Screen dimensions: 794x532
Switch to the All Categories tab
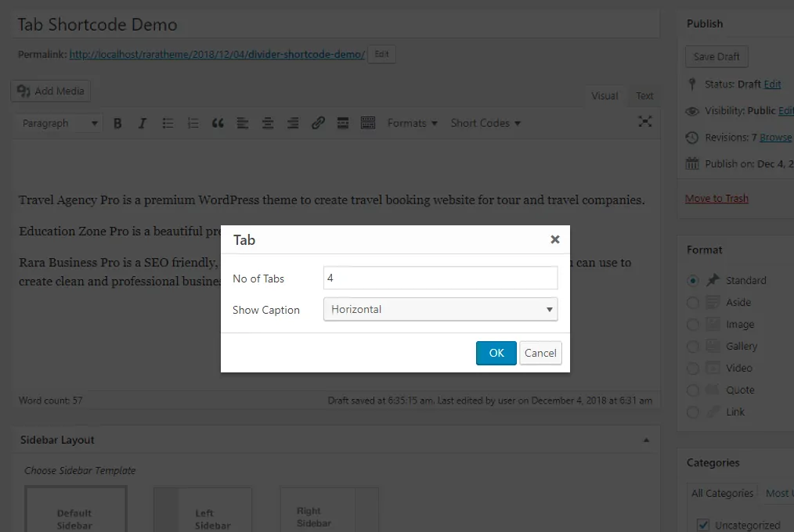coord(722,493)
